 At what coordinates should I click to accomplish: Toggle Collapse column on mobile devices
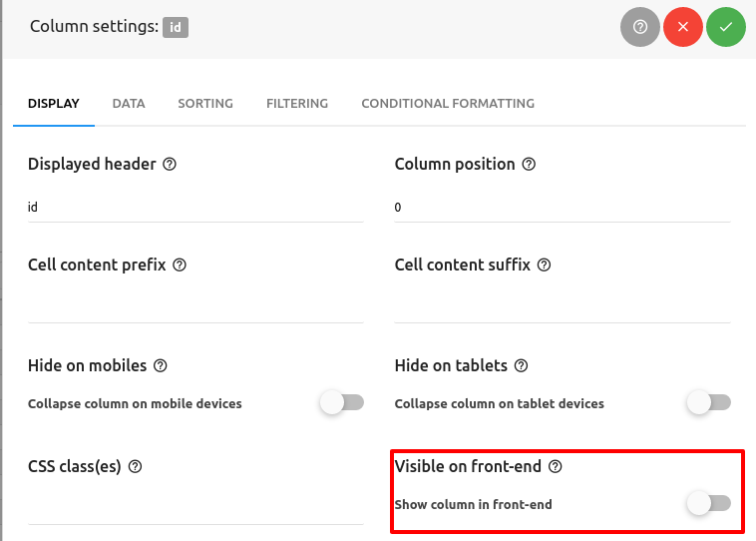pos(342,402)
